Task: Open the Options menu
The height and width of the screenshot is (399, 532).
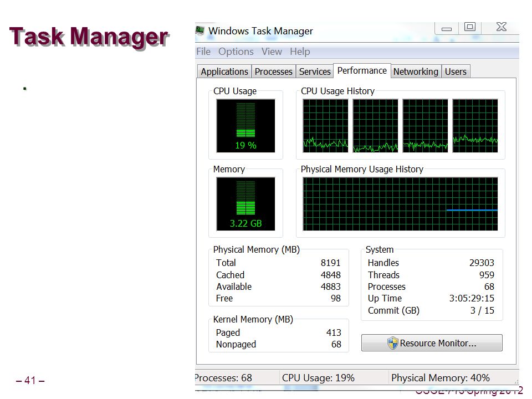Action: 236,52
